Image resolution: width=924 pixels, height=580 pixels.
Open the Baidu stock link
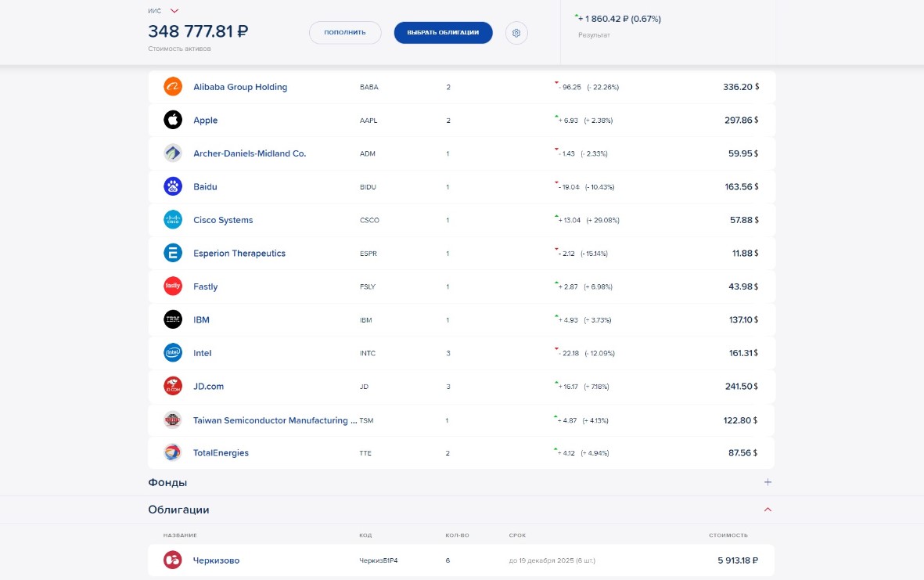pyautogui.click(x=205, y=186)
